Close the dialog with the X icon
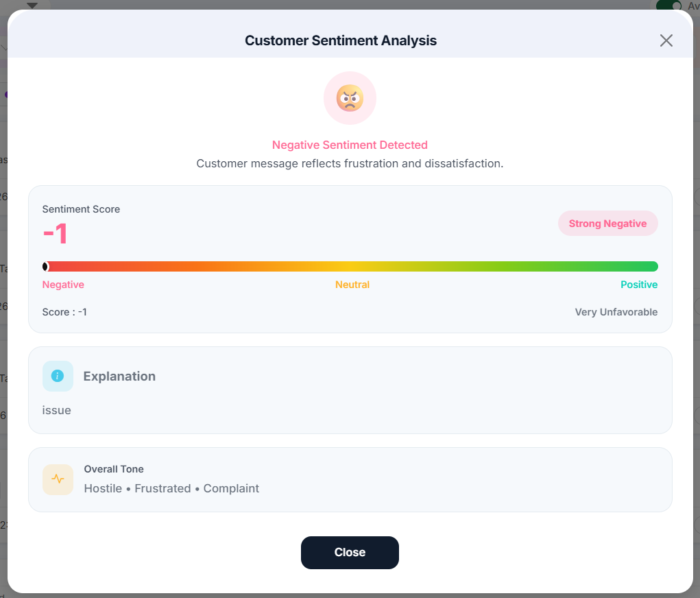 pos(666,40)
